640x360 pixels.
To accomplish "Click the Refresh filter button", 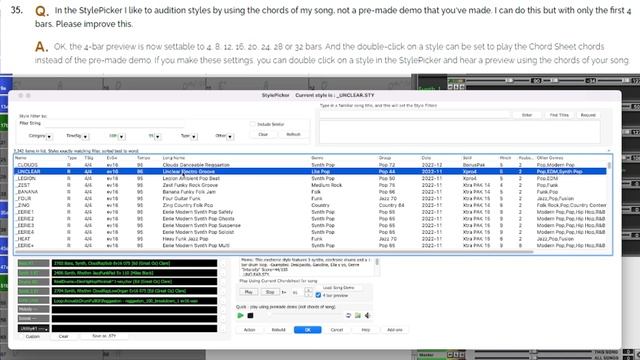I will 293,134.
